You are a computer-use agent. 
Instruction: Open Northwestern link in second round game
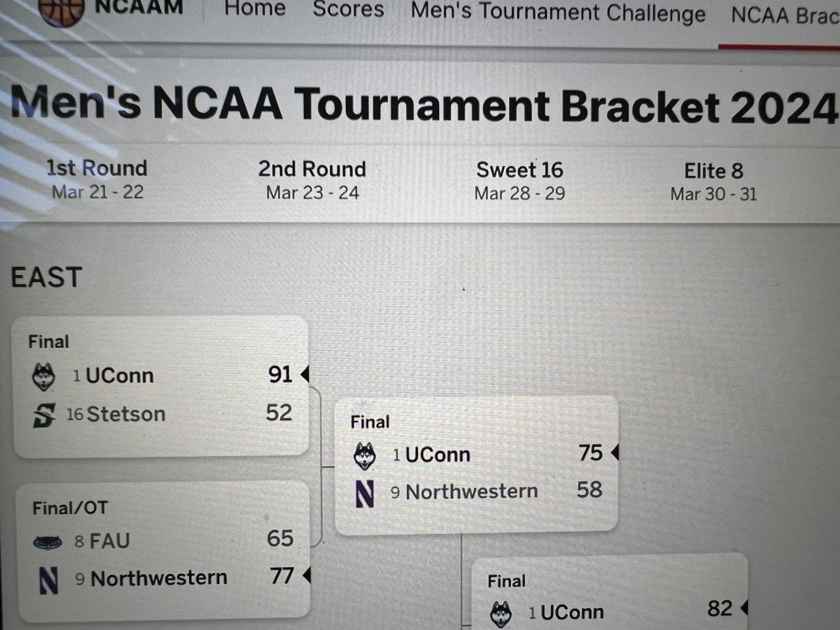(471, 492)
